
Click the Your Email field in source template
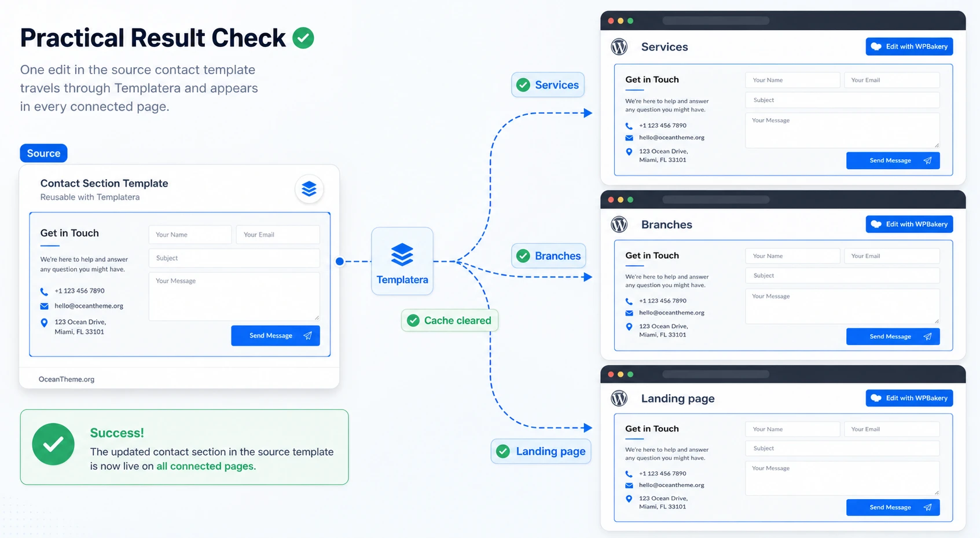point(278,235)
